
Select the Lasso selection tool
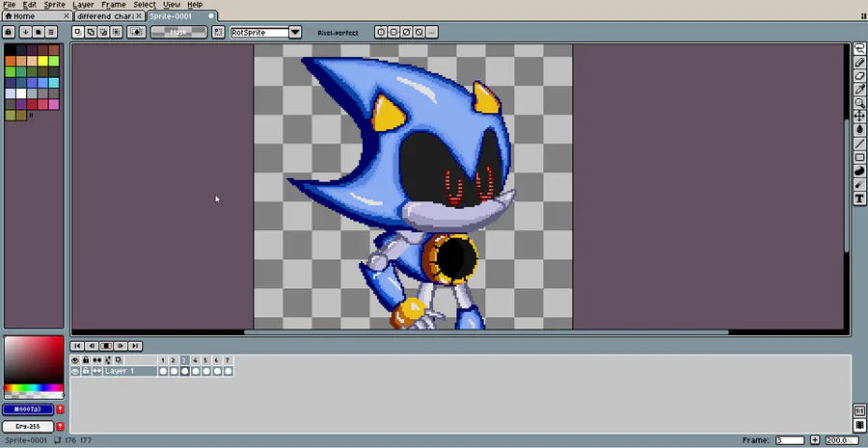(x=859, y=49)
